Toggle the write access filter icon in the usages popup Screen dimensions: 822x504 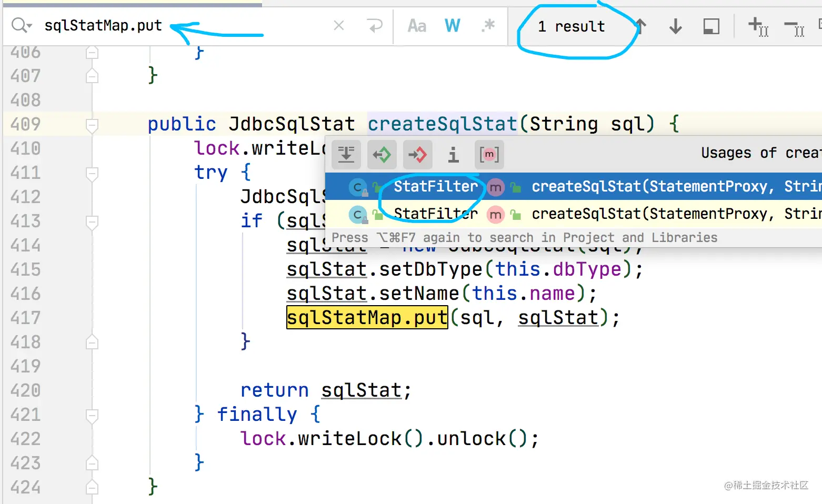[418, 155]
